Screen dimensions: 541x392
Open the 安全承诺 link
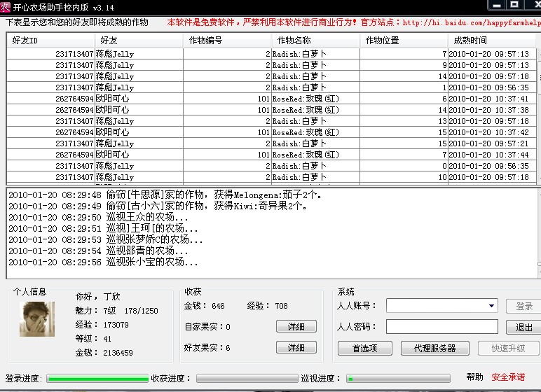508,377
